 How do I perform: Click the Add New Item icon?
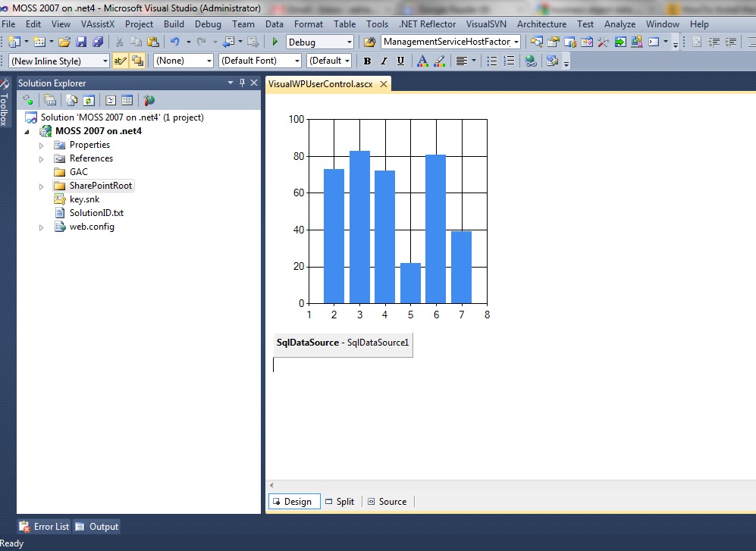[x=39, y=42]
